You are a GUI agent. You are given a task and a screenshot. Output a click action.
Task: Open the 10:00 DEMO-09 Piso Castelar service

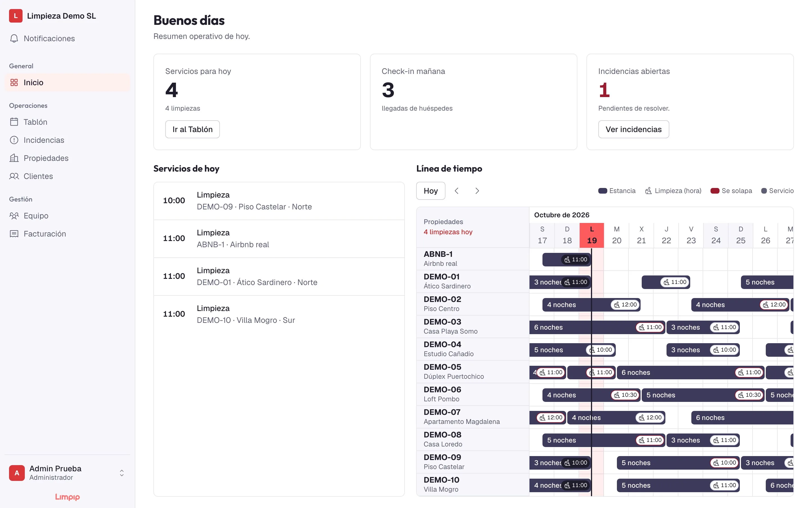click(x=279, y=201)
